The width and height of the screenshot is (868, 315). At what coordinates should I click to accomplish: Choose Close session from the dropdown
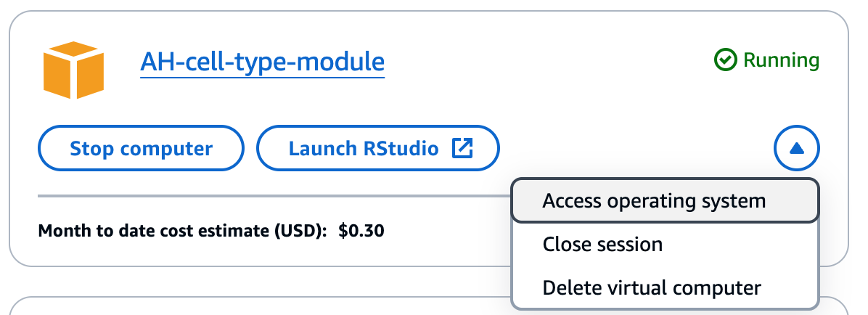665,244
